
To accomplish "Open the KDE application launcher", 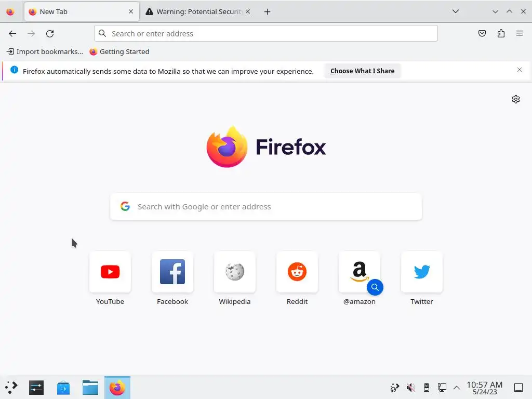I will (x=11, y=387).
